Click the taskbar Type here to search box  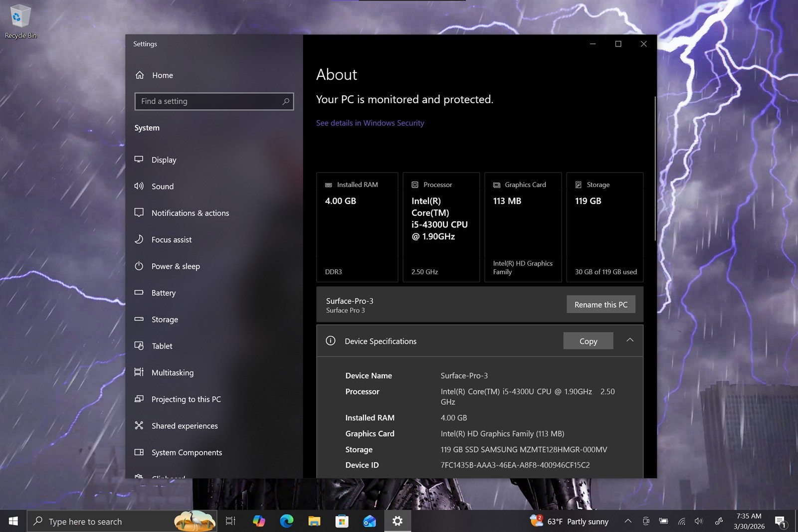click(122, 521)
